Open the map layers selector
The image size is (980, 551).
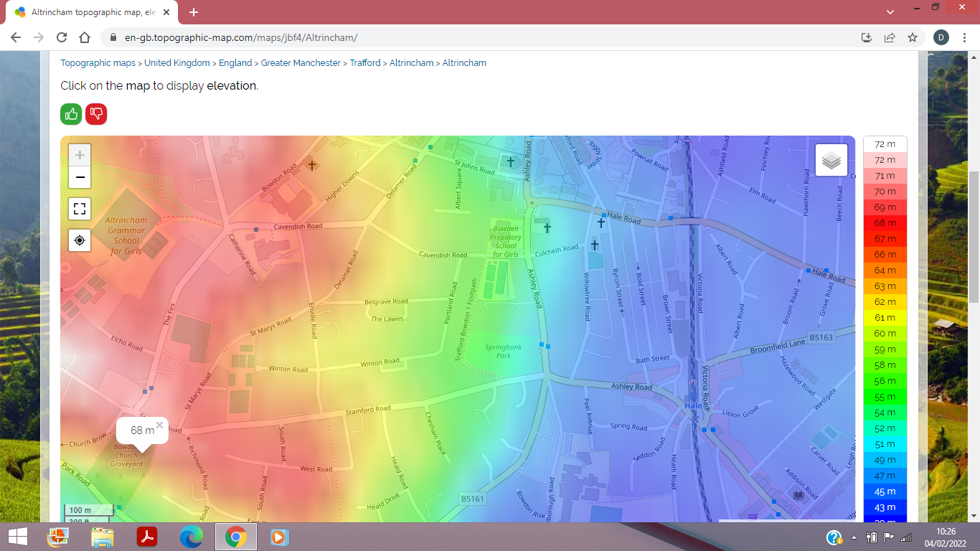click(831, 160)
